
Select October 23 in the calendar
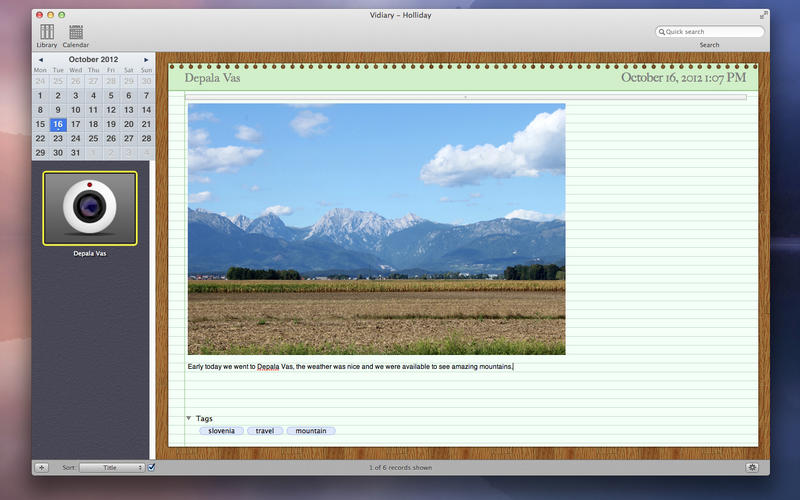click(58, 138)
